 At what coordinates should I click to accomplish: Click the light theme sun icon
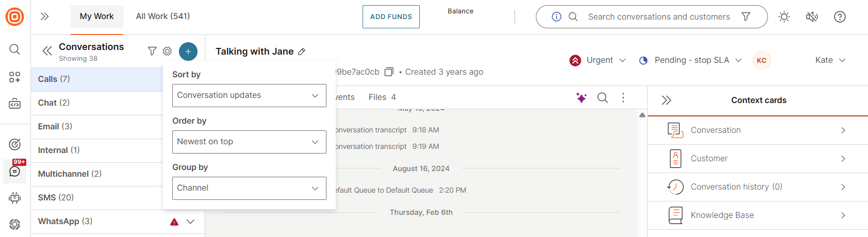click(784, 17)
